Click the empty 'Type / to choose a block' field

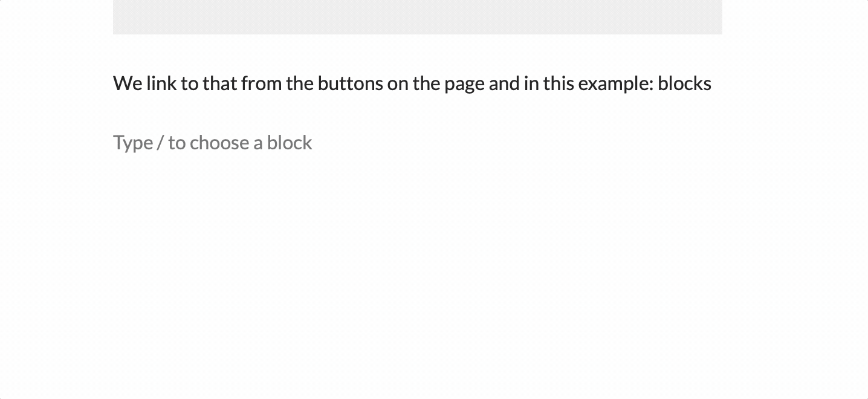point(418,143)
